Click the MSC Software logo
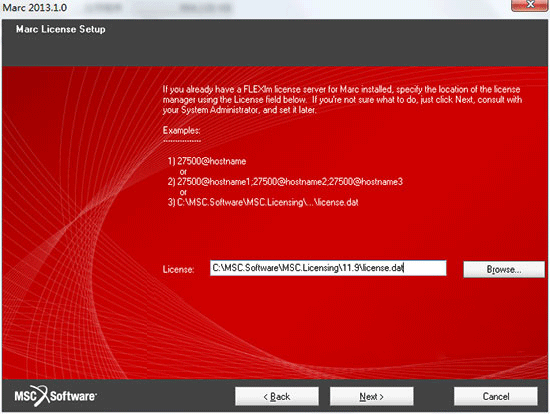The height and width of the screenshot is (414, 550). click(55, 396)
